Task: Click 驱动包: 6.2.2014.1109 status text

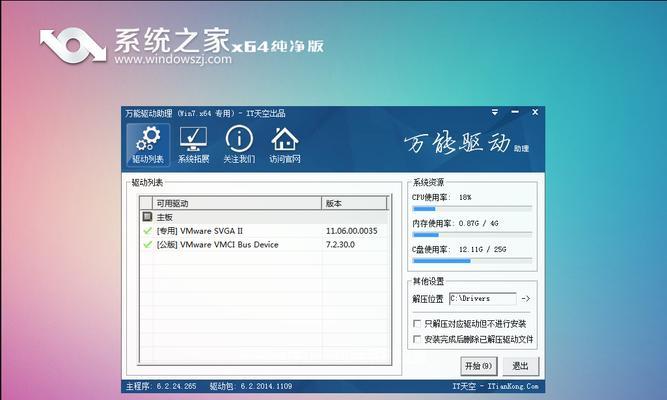Action: pos(251,386)
